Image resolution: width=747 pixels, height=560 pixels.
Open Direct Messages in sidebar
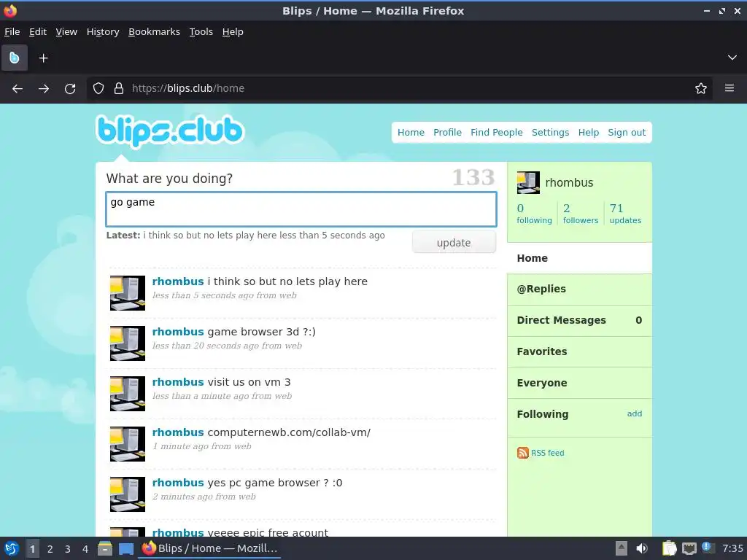579,321
